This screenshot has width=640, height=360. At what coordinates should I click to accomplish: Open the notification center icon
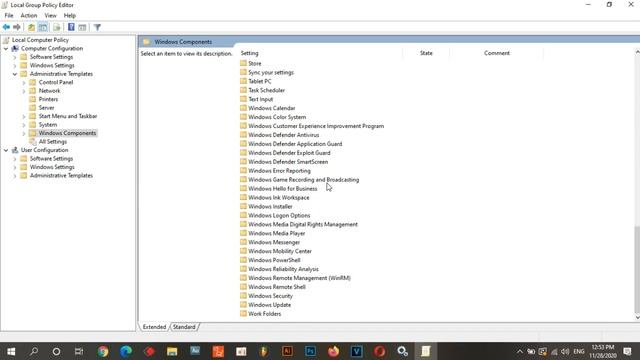627,351
